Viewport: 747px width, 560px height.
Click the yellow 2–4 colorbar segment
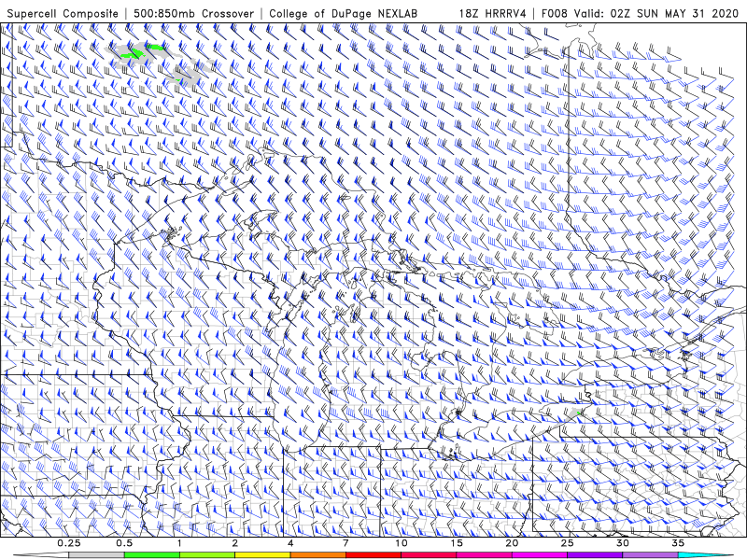pyautogui.click(x=262, y=555)
